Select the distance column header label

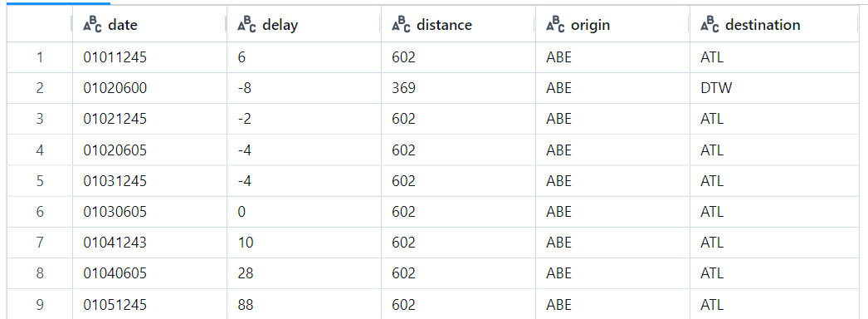444,25
